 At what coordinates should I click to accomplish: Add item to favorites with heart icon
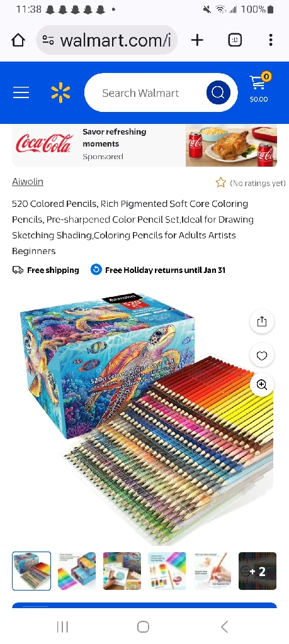coord(262,356)
